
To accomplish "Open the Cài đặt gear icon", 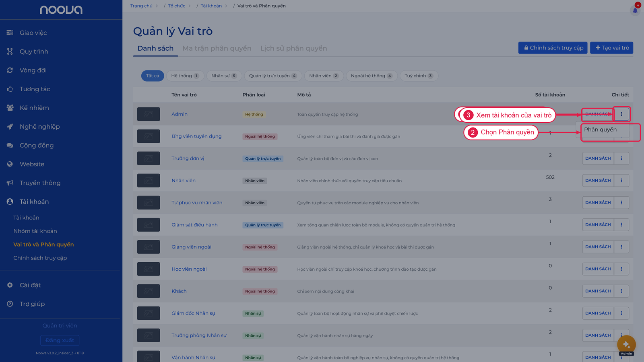I will 10,285.
